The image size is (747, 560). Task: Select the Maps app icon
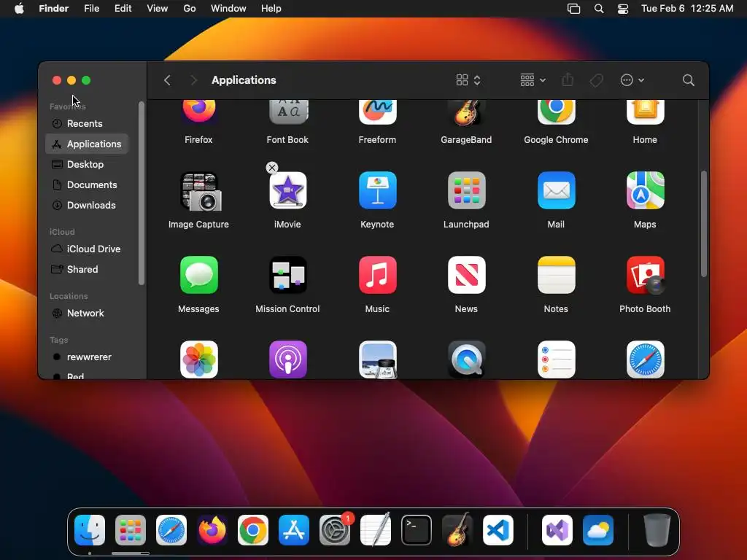pyautogui.click(x=645, y=191)
